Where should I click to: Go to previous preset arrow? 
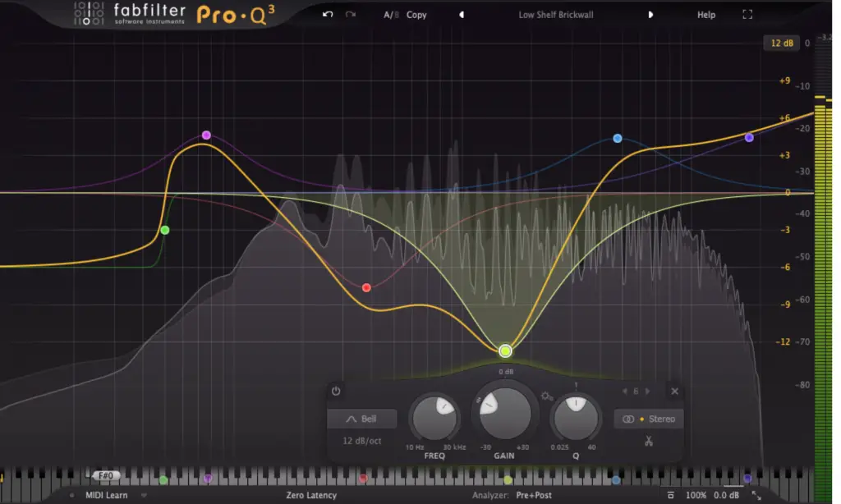tap(462, 15)
